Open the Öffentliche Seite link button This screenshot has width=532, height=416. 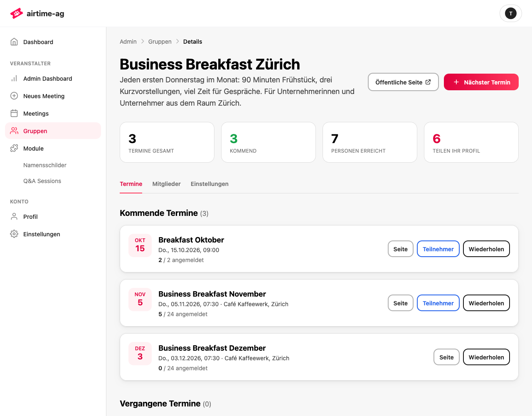(403, 82)
